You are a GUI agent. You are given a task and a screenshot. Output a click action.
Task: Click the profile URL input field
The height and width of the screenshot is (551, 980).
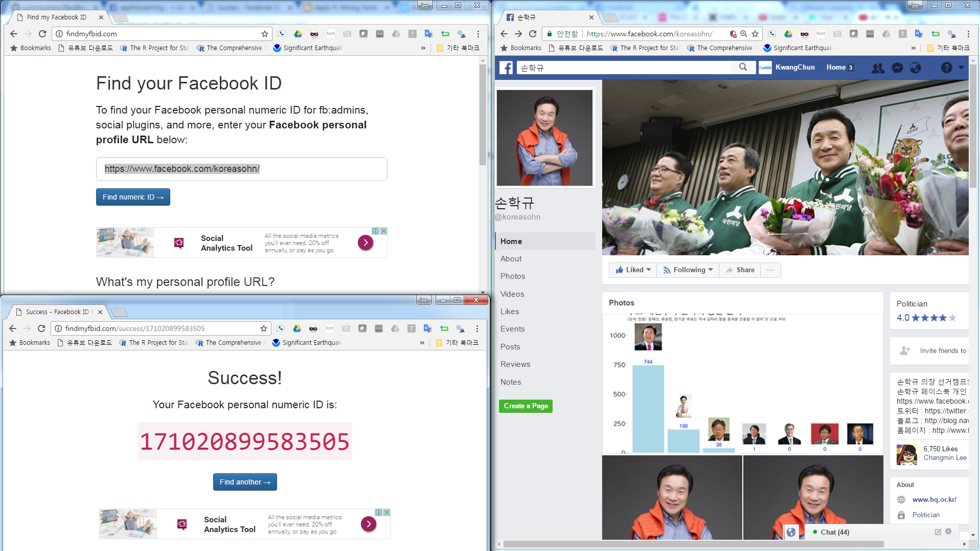pyautogui.click(x=242, y=169)
